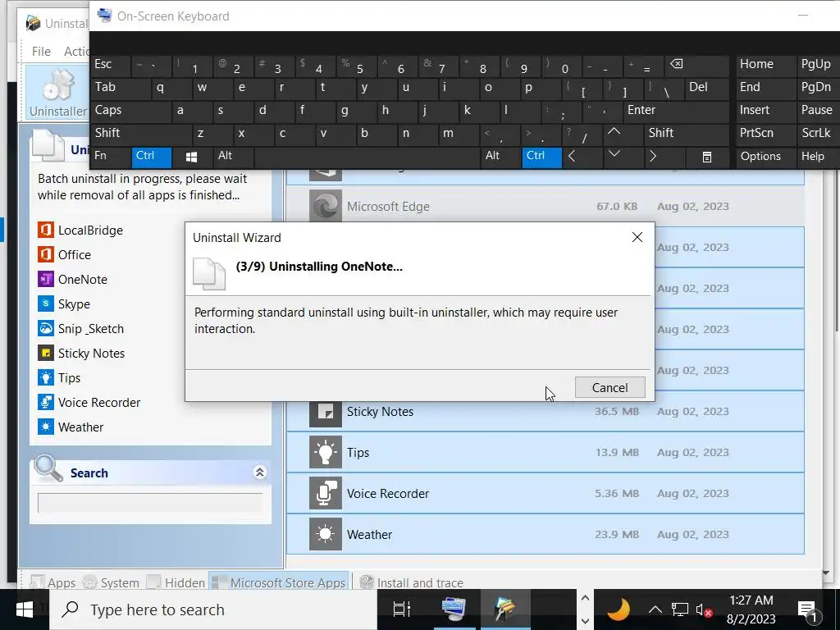
Task: Toggle the left Alt key on the keyboard
Action: point(233,157)
